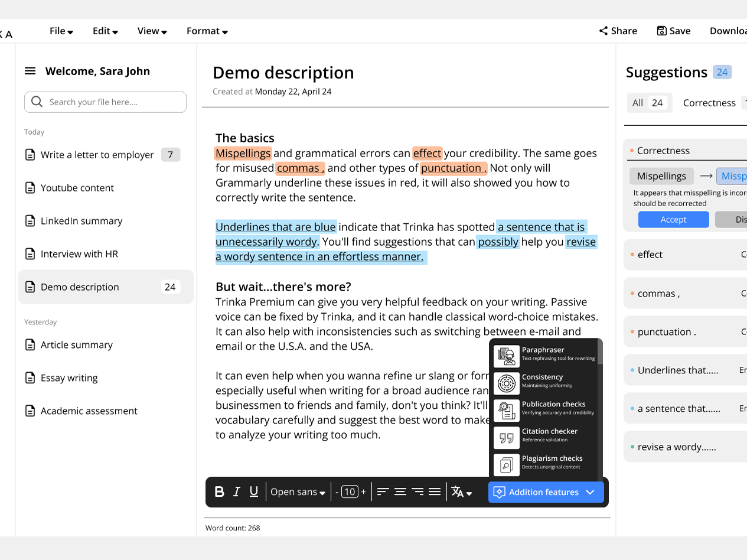This screenshot has width=747, height=560.
Task: Justify the text
Action: click(435, 492)
